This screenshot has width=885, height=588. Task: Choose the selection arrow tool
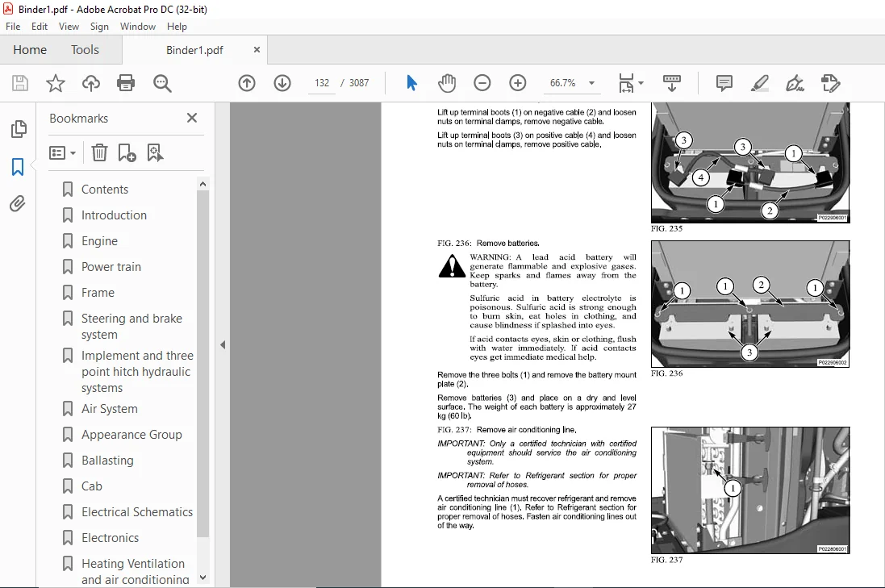click(x=411, y=83)
